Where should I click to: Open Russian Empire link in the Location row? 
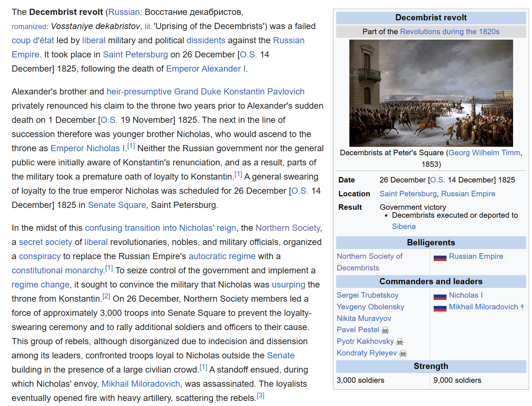pyautogui.click(x=468, y=194)
